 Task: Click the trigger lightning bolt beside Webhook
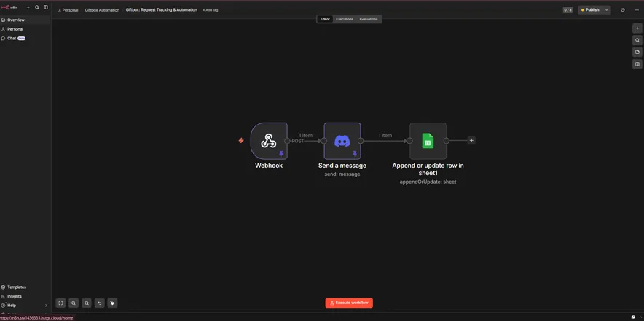pyautogui.click(x=241, y=141)
